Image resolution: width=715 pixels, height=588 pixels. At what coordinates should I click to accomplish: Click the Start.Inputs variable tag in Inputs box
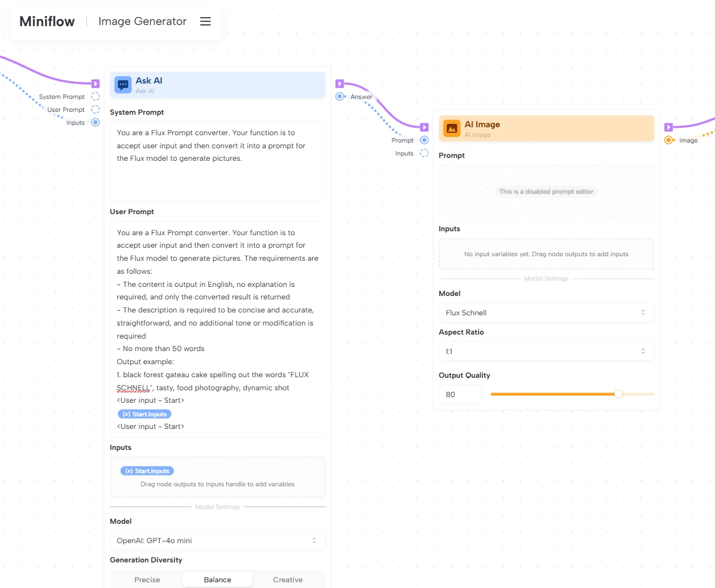pyautogui.click(x=147, y=471)
